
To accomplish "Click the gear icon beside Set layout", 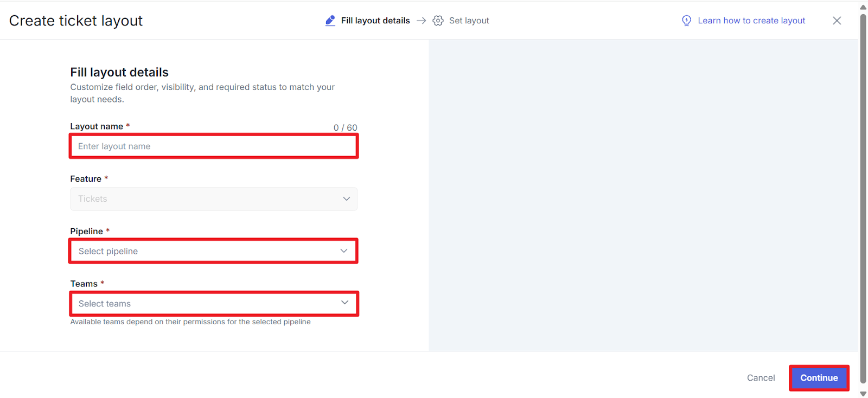I will click(x=438, y=21).
